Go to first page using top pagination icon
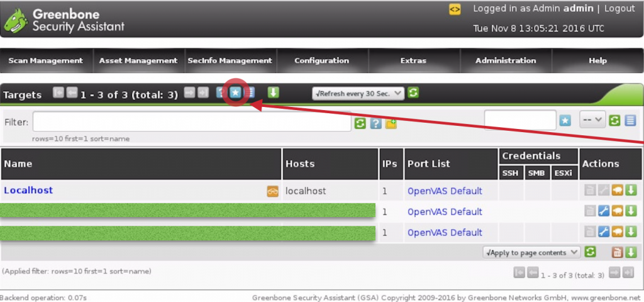Image resolution: width=644 pixels, height=302 pixels. pyautogui.click(x=58, y=93)
